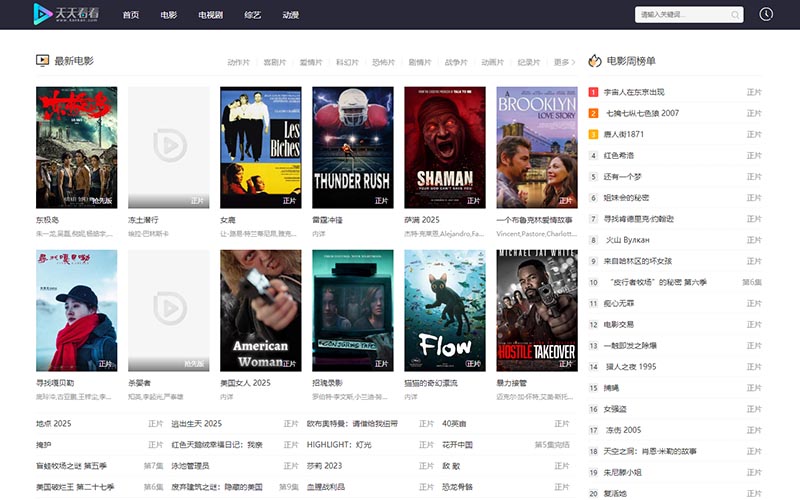
Task: Filter by 动画片 category
Action: tap(492, 62)
